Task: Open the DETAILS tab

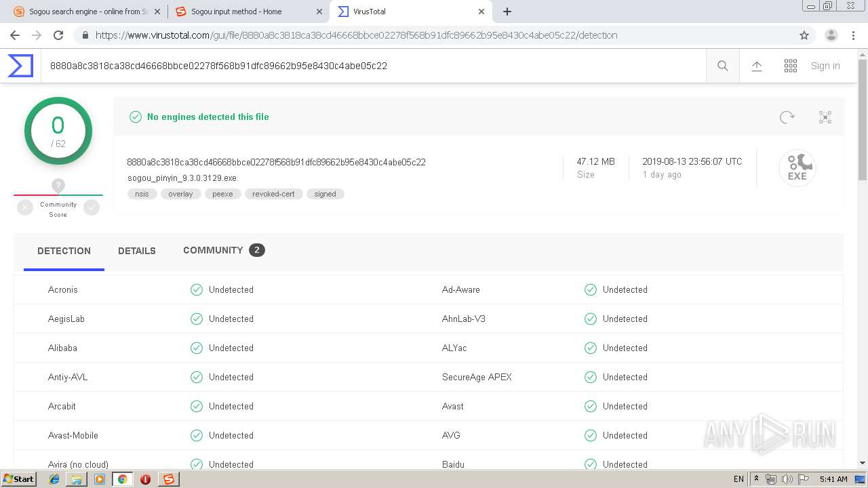Action: [x=137, y=251]
